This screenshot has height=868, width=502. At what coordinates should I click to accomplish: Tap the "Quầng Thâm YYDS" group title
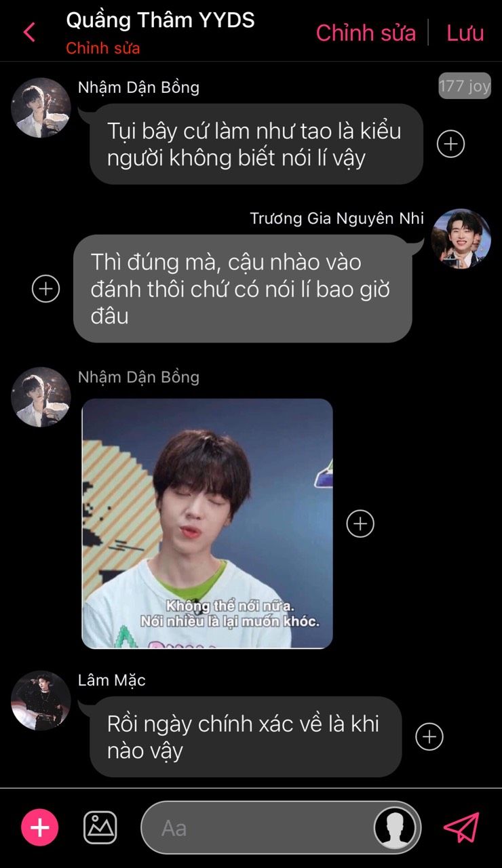tap(160, 20)
